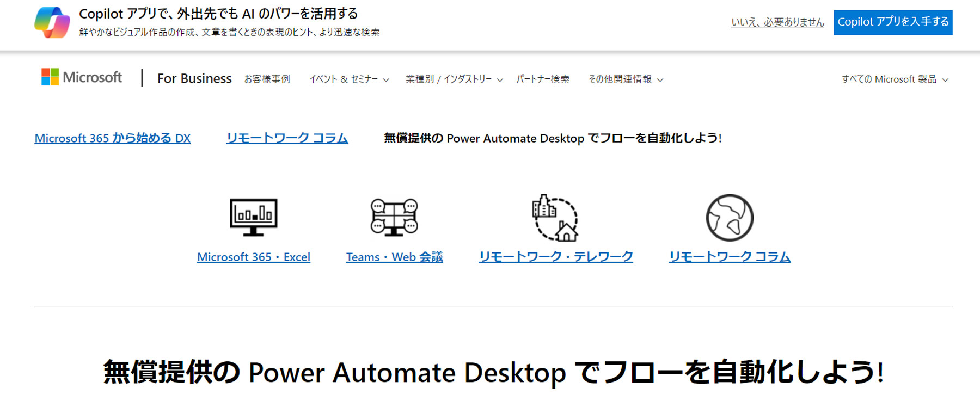Open リモートワーク コラム link below globe icon
980x413 pixels.
click(730, 257)
